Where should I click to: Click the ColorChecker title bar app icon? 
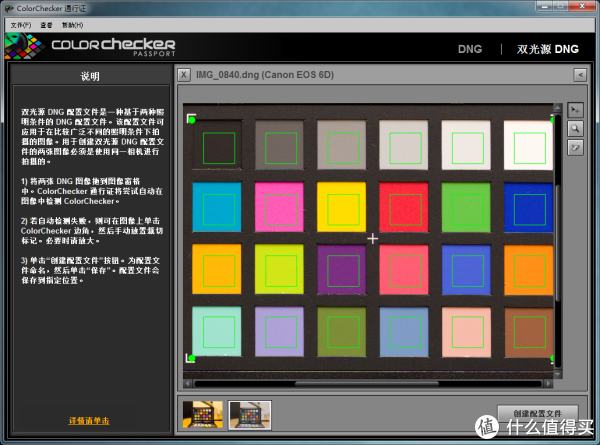pos(9,8)
